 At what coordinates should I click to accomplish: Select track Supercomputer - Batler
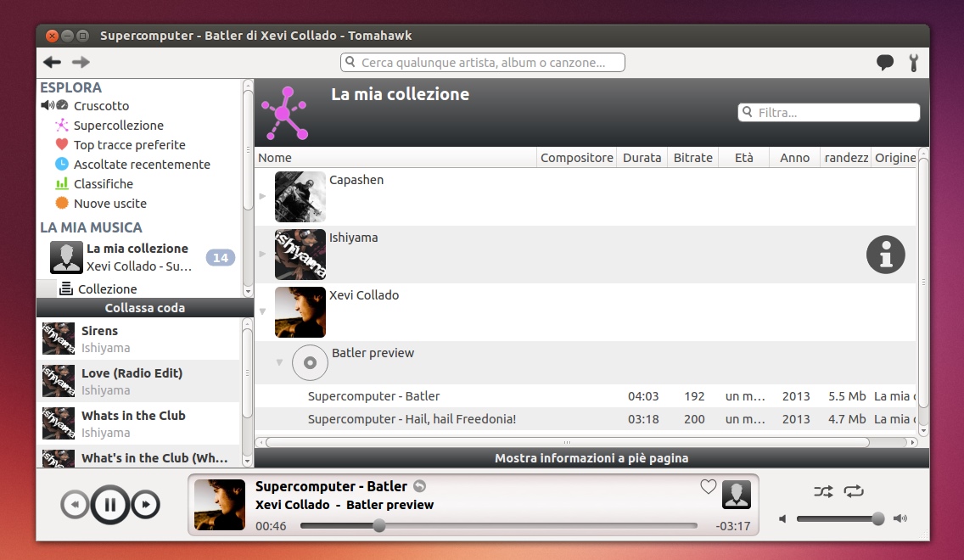pyautogui.click(x=586, y=396)
